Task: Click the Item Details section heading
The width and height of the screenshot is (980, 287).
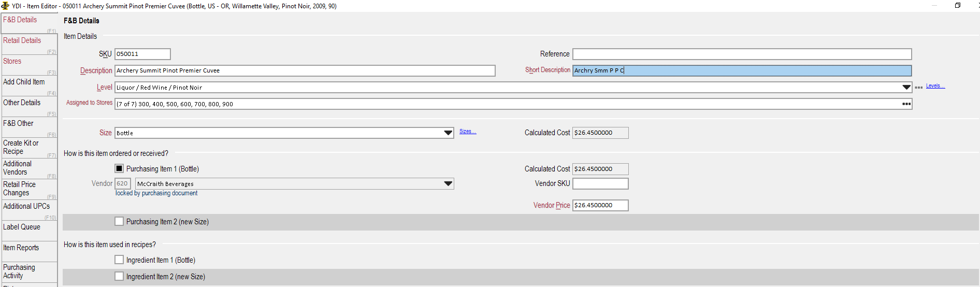Action: tap(80, 36)
